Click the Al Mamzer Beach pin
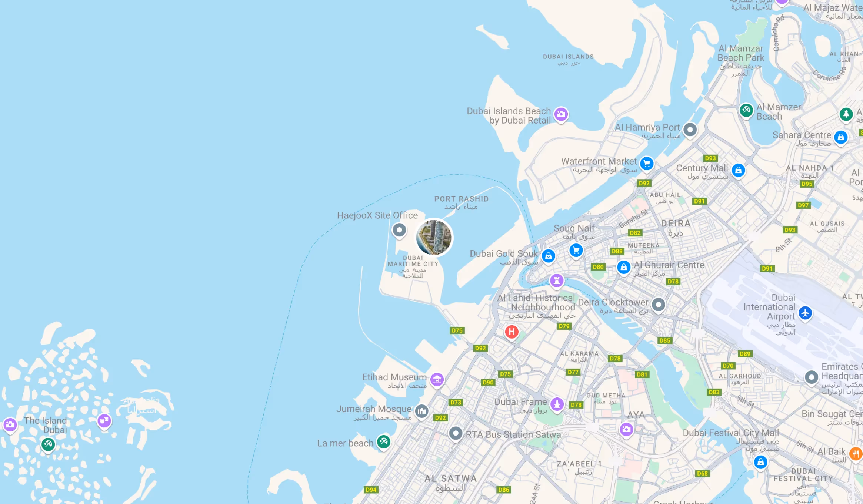 click(x=746, y=110)
